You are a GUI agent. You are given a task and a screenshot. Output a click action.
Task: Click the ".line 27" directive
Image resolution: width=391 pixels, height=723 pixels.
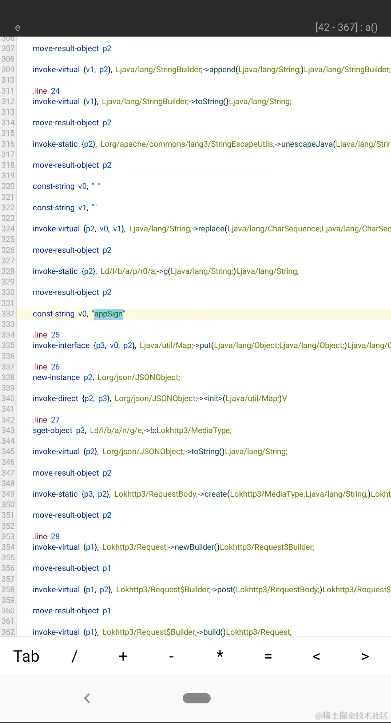[x=46, y=420]
